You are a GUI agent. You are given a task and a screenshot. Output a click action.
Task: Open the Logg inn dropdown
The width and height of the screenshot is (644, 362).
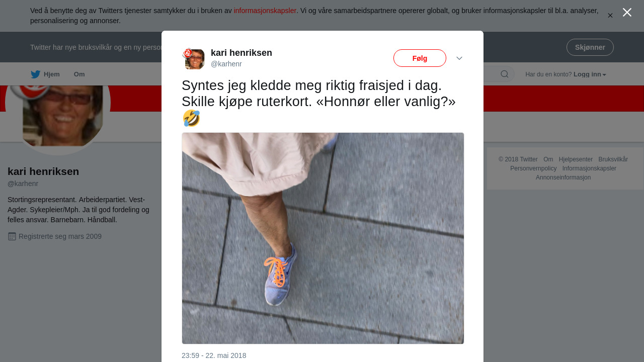(x=590, y=74)
